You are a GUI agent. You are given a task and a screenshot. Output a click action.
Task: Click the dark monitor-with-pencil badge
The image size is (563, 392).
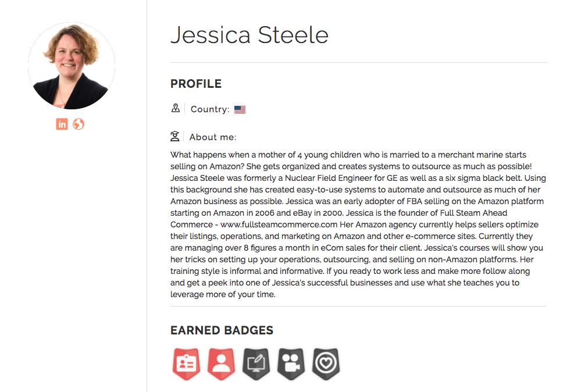click(256, 364)
